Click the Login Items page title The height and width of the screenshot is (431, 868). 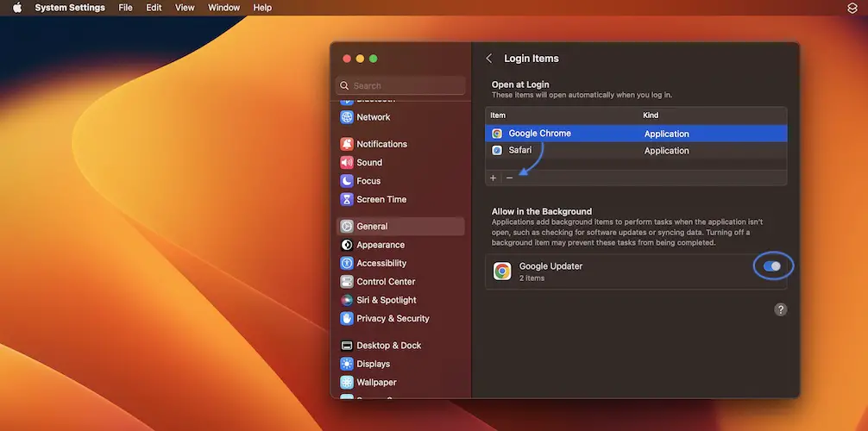coord(531,59)
